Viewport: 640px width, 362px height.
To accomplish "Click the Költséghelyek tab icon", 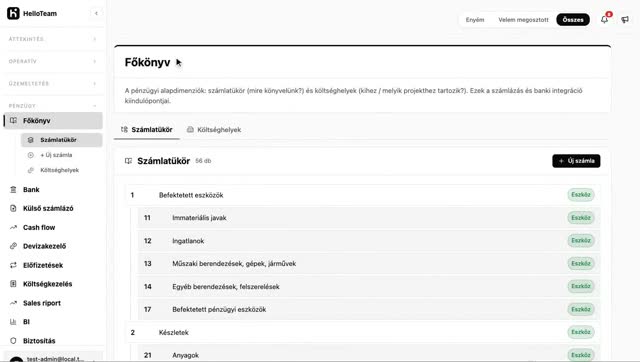I will pyautogui.click(x=190, y=129).
